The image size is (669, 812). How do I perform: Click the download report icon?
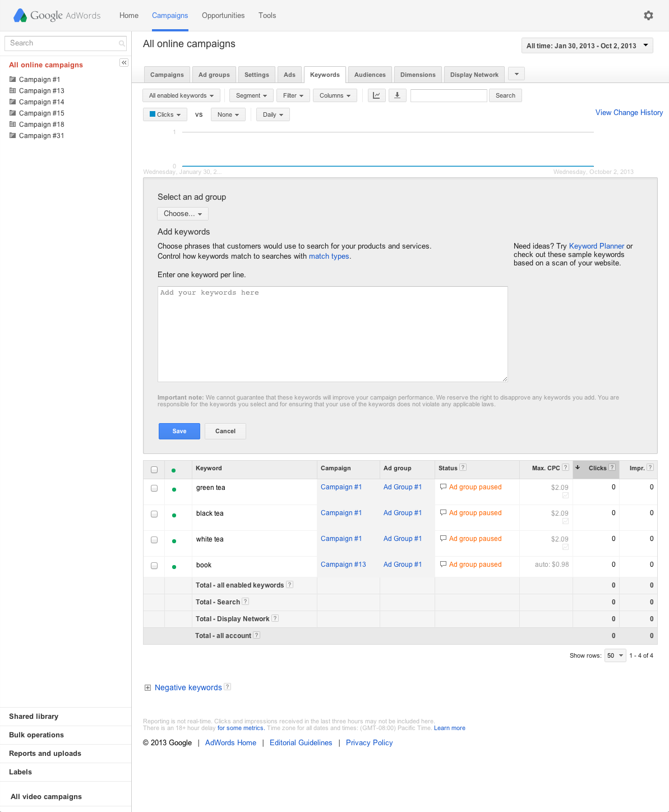pyautogui.click(x=398, y=95)
